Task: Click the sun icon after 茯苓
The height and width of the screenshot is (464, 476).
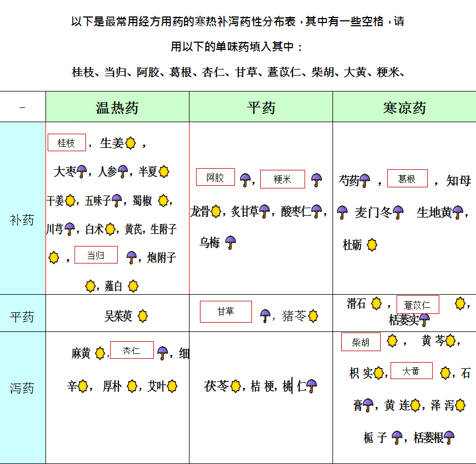Action: click(x=236, y=386)
